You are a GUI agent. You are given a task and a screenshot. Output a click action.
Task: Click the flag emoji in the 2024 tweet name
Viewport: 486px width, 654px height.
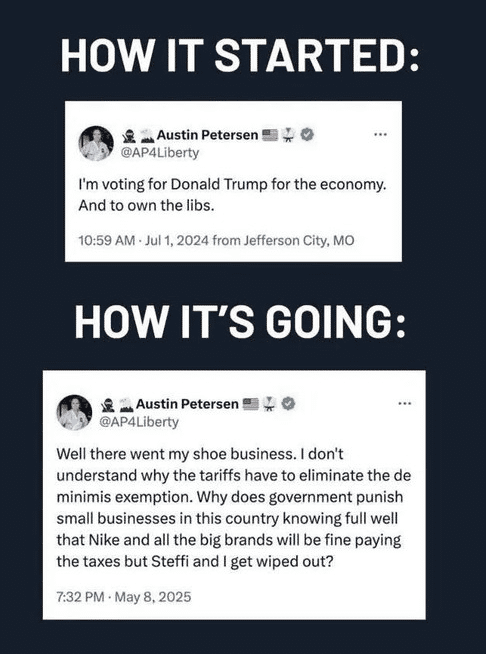click(270, 135)
